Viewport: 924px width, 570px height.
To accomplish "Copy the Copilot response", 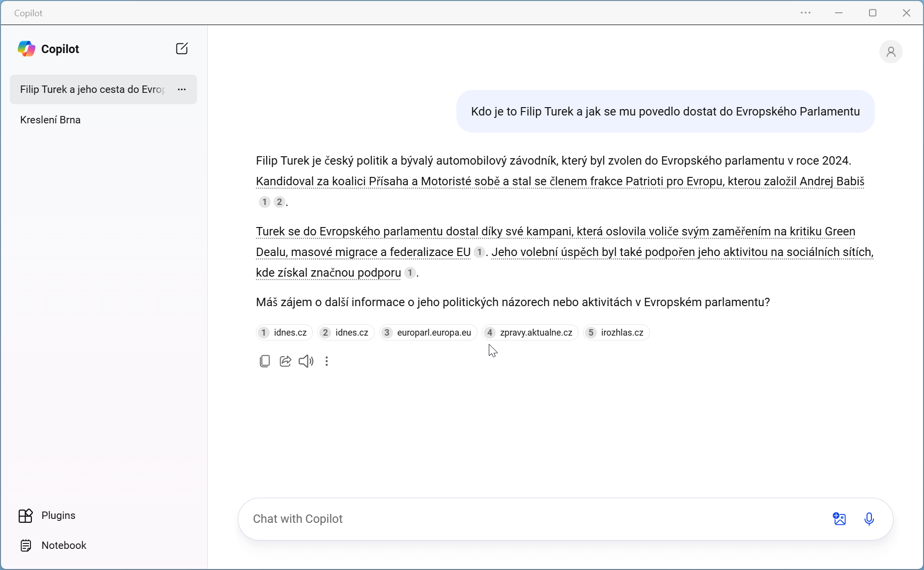I will click(265, 361).
